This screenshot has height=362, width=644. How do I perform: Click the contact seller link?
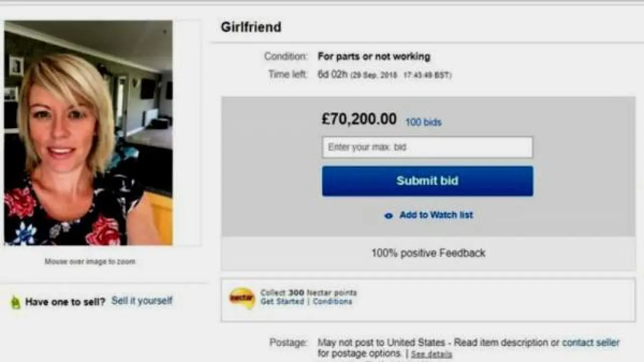pos(591,342)
